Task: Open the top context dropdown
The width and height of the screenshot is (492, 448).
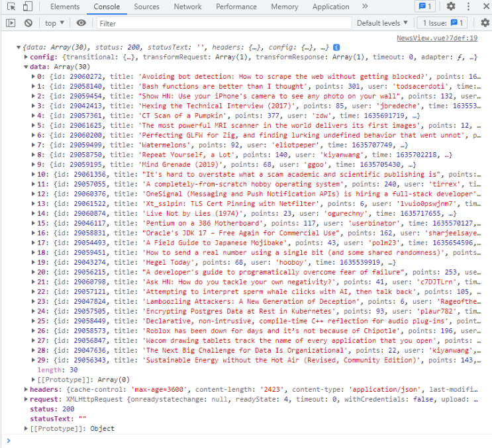Action: pyautogui.click(x=54, y=23)
